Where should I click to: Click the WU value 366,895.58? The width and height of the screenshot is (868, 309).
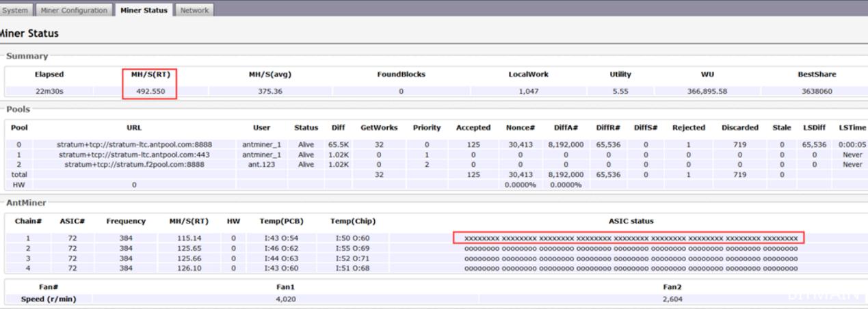[x=707, y=92]
